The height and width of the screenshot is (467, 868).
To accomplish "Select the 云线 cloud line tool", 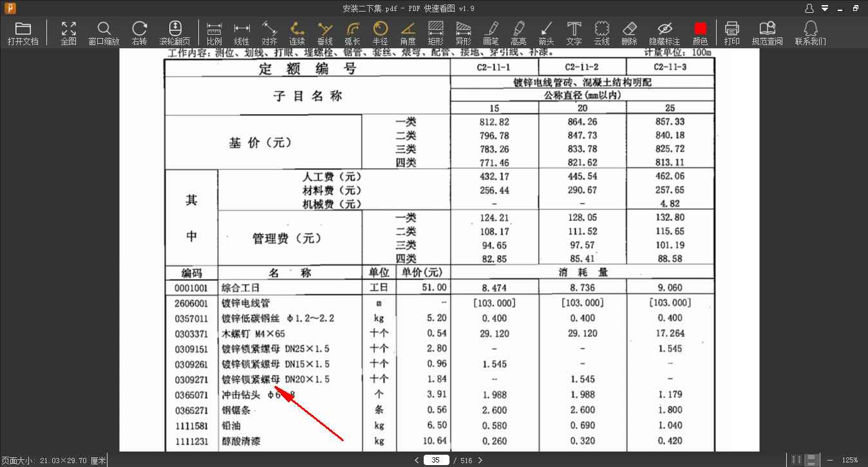I will [601, 33].
